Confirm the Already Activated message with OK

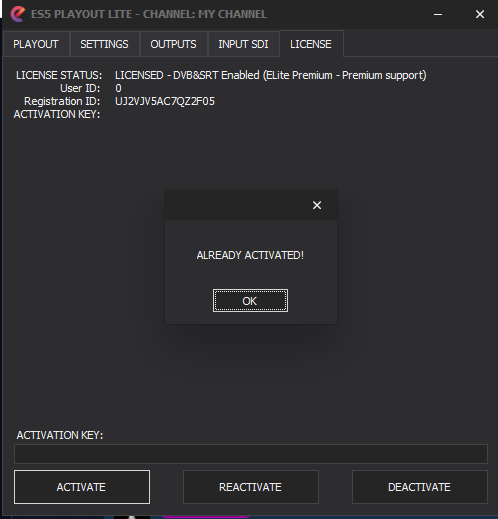pos(250,301)
